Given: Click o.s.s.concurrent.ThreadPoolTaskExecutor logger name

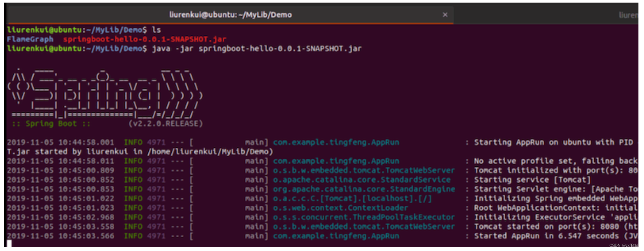Looking at the screenshot, I should [x=364, y=217].
